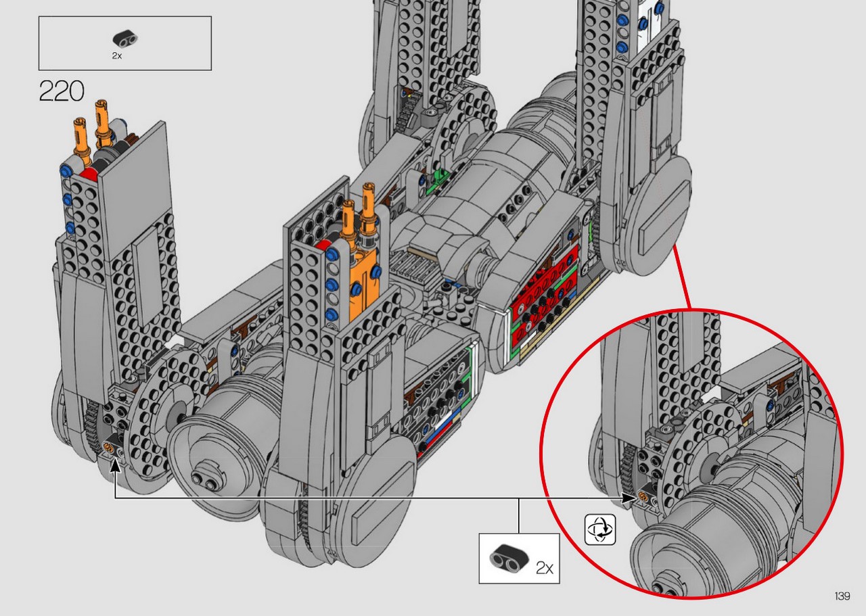Click the page number 139
Screen dimensions: 866x616
[842, 596]
